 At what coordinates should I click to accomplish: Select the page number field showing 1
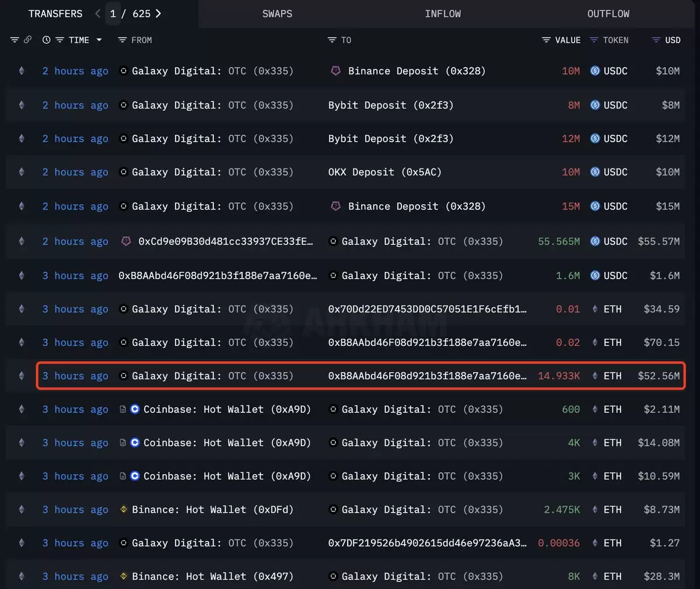113,13
